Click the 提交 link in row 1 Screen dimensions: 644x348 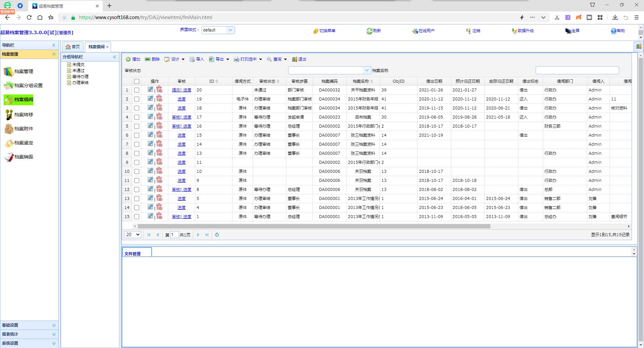pyautogui.click(x=176, y=90)
